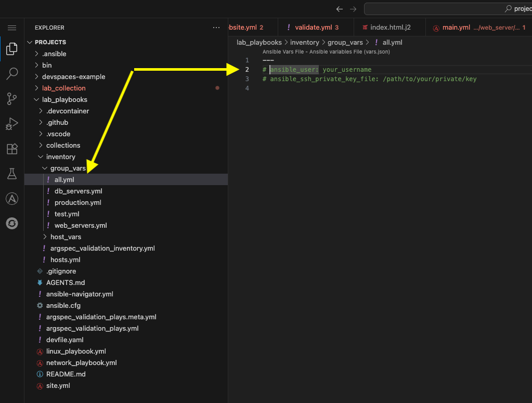Open the Search view icon
This screenshot has height=403, width=532.
pyautogui.click(x=11, y=74)
